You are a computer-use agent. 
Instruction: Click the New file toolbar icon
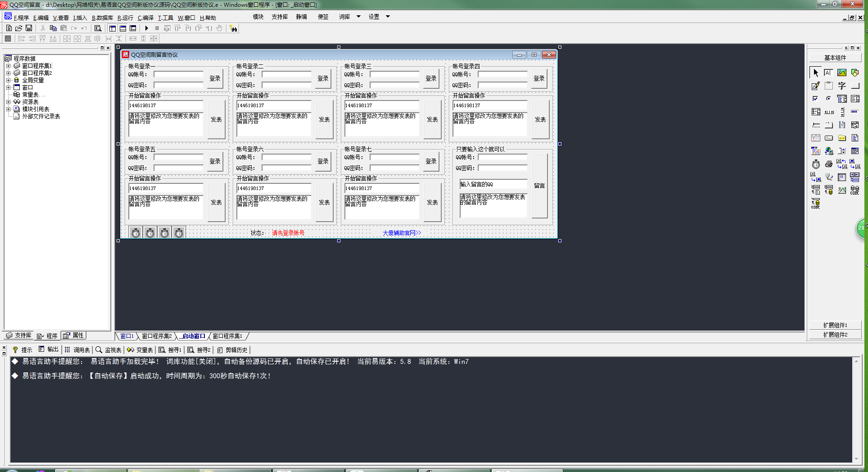[9, 28]
